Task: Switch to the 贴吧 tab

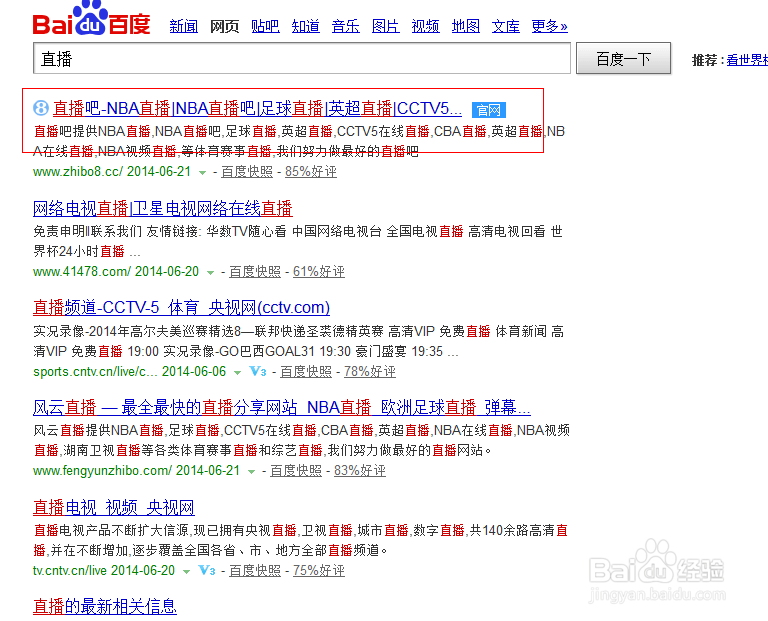Action: click(265, 26)
